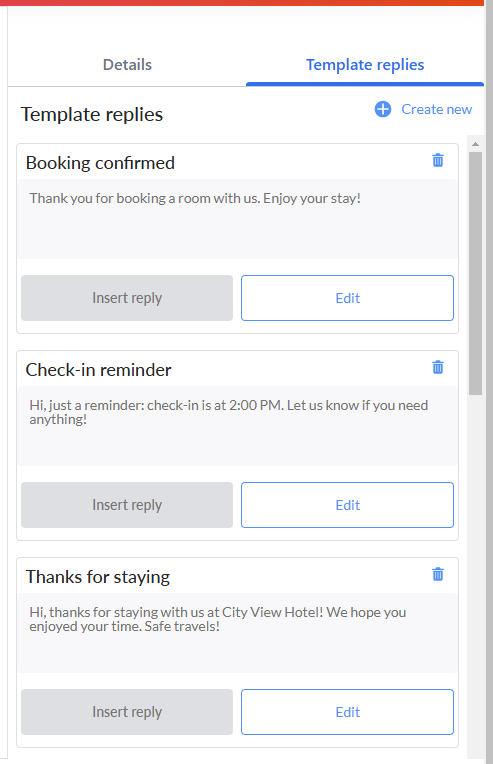Edit the Check-in reminder template
Viewport: 493px width, 764px height.
click(x=347, y=505)
